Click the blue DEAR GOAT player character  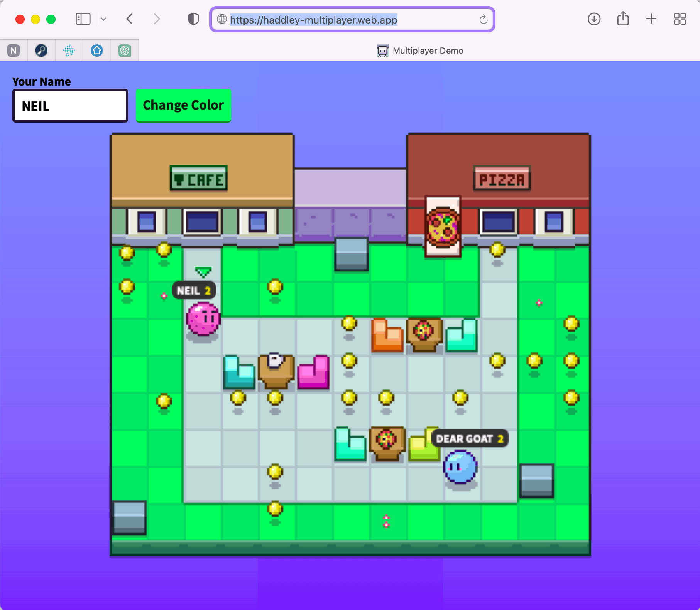click(460, 467)
